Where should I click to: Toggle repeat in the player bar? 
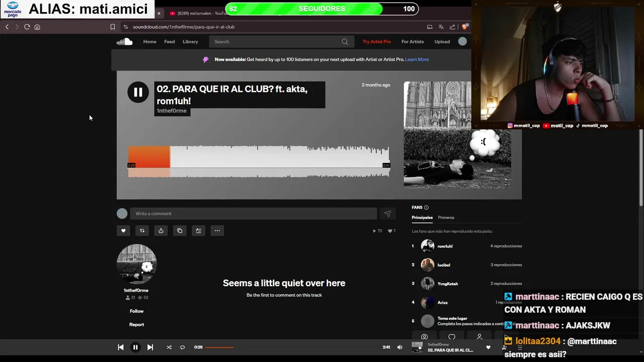183,347
